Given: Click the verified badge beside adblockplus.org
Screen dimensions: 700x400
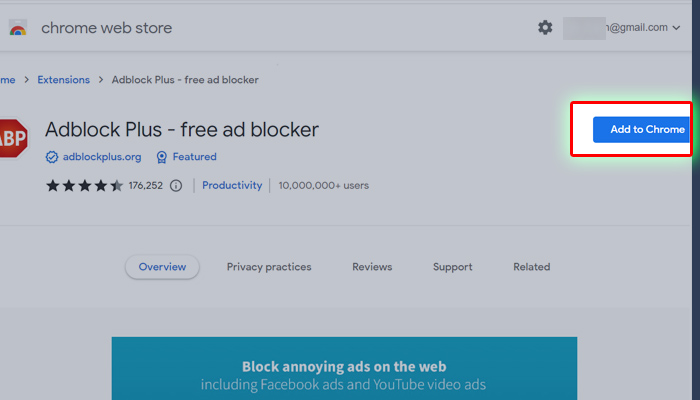Looking at the screenshot, I should point(52,157).
